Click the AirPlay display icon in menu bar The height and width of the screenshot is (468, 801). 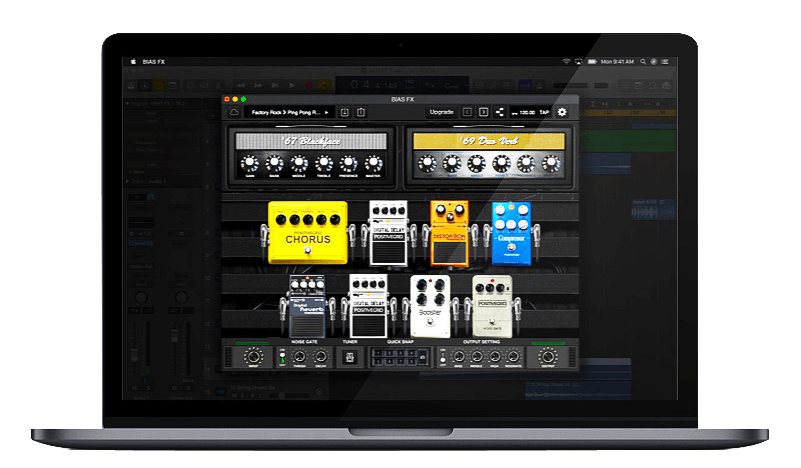tap(578, 62)
